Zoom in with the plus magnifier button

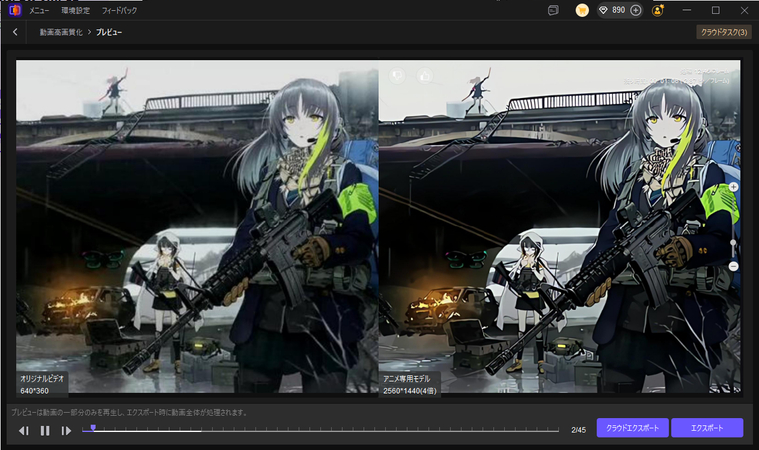[733, 187]
